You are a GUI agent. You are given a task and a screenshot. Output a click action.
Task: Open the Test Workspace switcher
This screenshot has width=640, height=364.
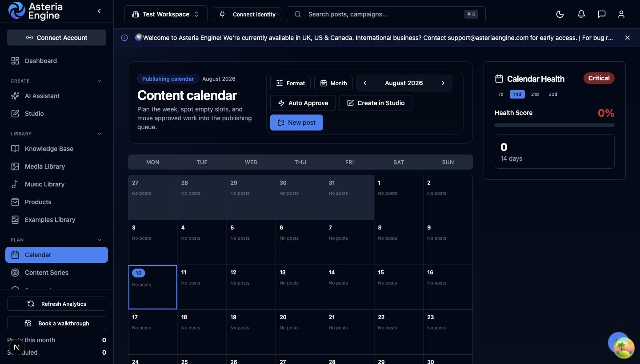(x=166, y=14)
